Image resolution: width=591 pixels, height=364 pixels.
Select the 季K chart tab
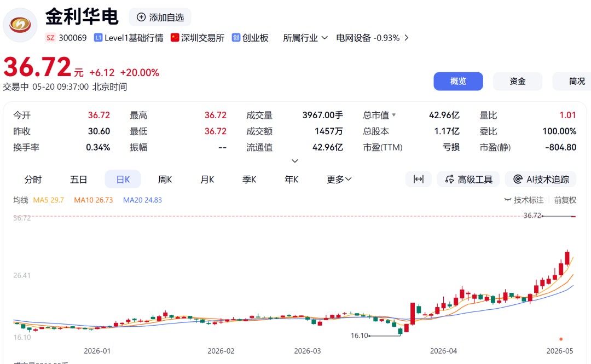click(249, 179)
